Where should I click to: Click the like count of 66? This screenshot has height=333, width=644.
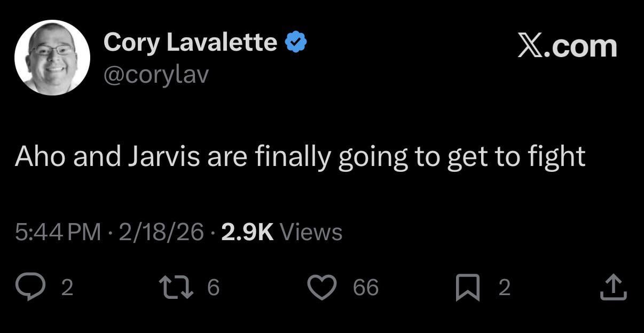coord(366,288)
